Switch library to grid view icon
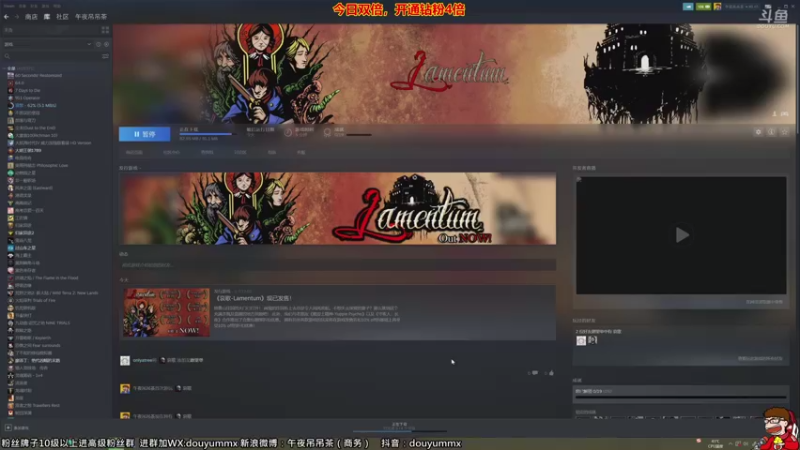Image resolution: width=800 pixels, height=450 pixels. pos(105,30)
